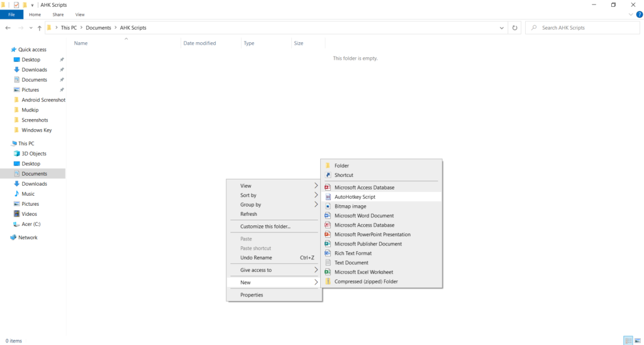Switch to Details view icon in status bar

click(628, 341)
